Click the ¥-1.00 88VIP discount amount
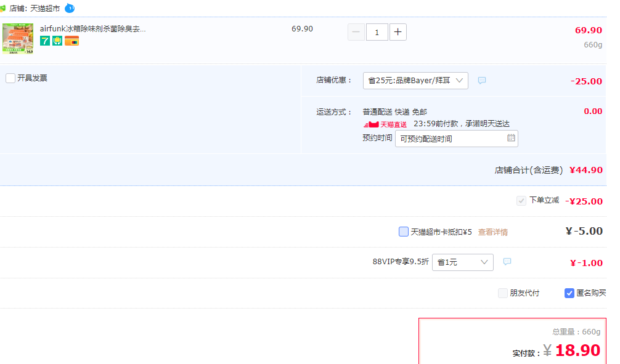The width and height of the screenshot is (620, 364). point(586,263)
